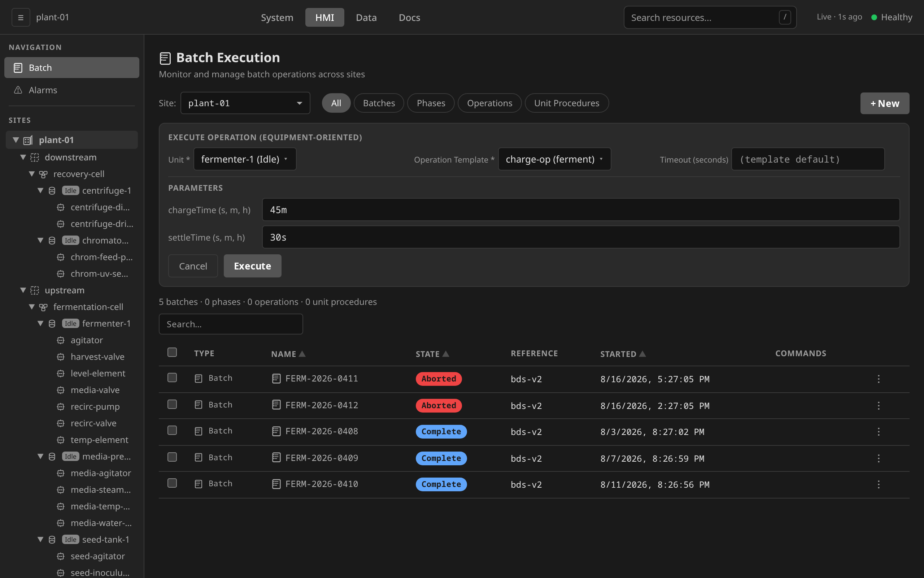This screenshot has width=924, height=578.
Task: Check the FERM-2026-0408 row checkbox
Action: 172,431
